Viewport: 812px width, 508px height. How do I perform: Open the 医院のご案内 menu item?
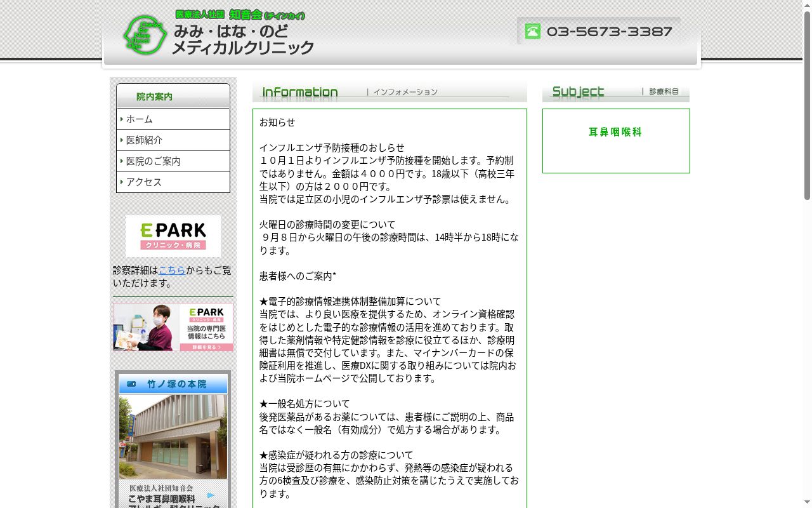click(173, 161)
